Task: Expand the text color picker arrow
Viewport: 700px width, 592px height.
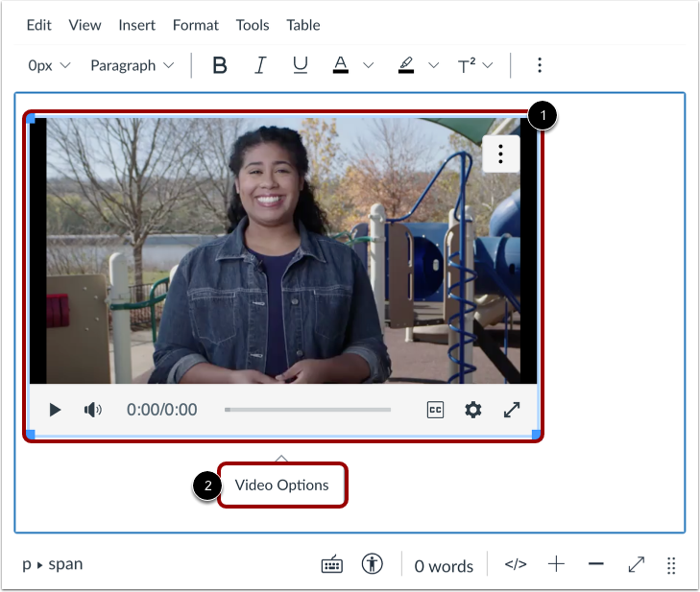Action: [x=369, y=65]
